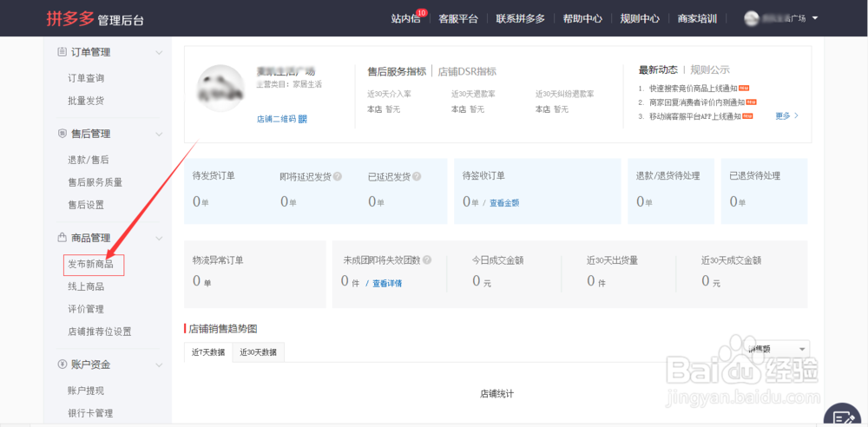Open 评价管理 in sidebar
The height and width of the screenshot is (427, 868).
pos(86,309)
